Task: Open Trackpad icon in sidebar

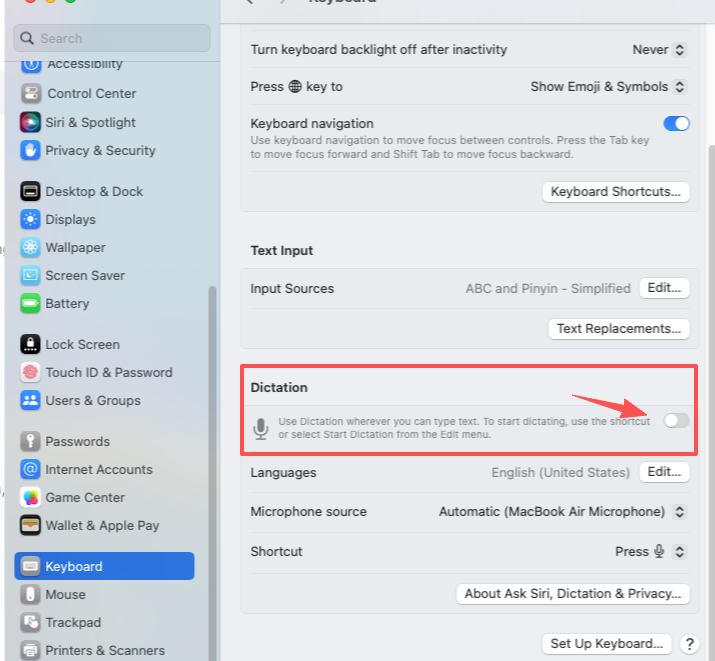Action: point(30,622)
